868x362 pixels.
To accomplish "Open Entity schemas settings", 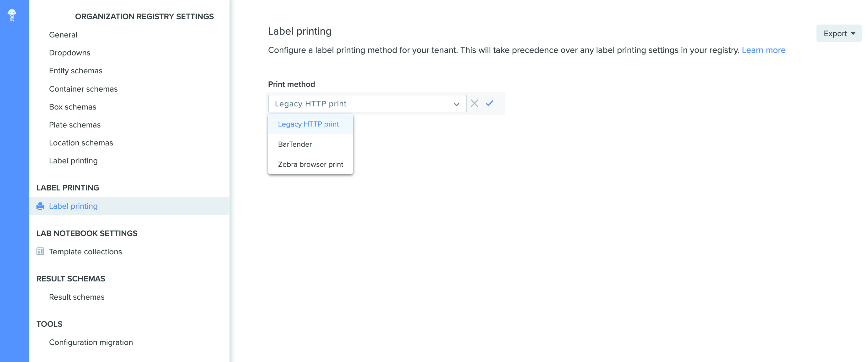I will (x=75, y=71).
